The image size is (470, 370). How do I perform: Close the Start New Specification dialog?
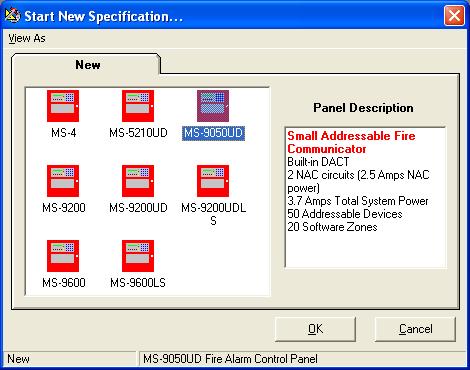click(x=454, y=15)
